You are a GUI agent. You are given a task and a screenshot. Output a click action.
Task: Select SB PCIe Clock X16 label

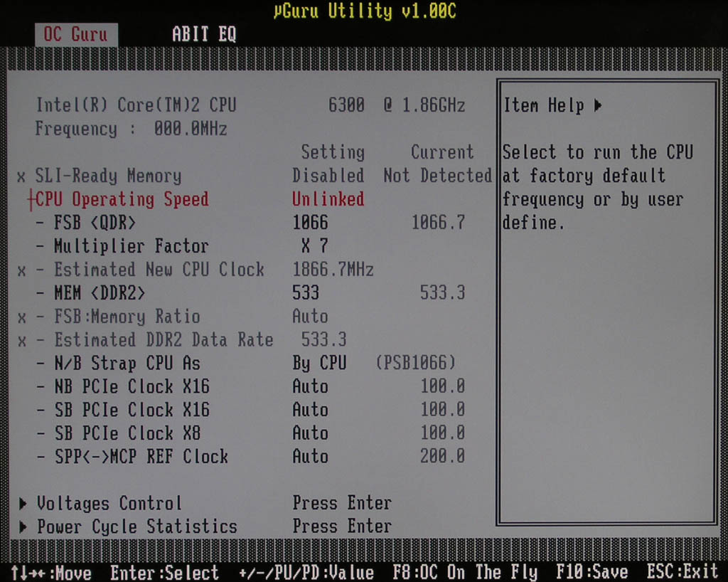(x=132, y=410)
